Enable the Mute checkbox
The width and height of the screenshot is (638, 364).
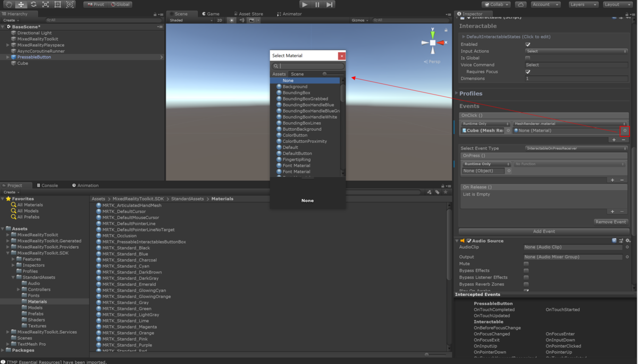coord(526,264)
